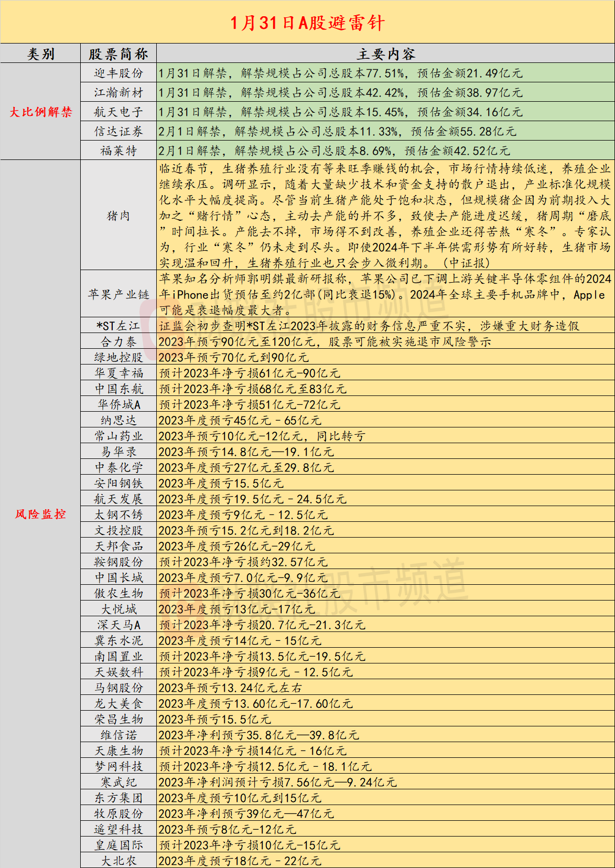Select the 龙大美食 stock cell
The image size is (615, 868).
coord(118,703)
